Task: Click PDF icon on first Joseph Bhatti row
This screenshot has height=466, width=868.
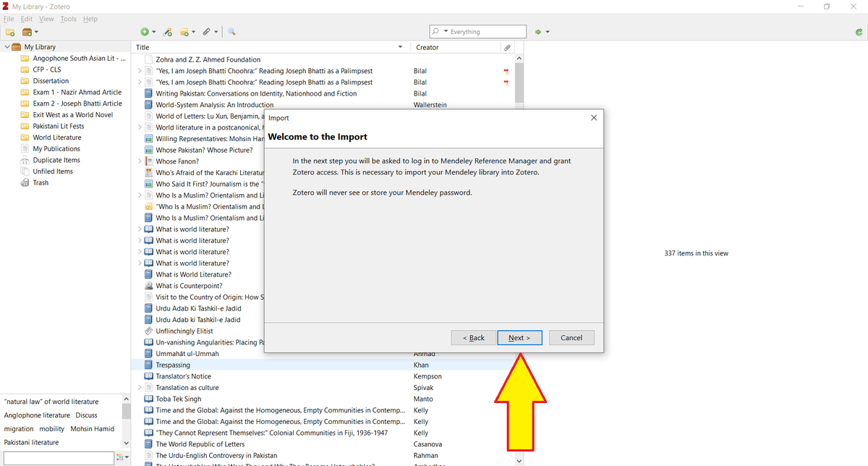Action: click(x=506, y=71)
